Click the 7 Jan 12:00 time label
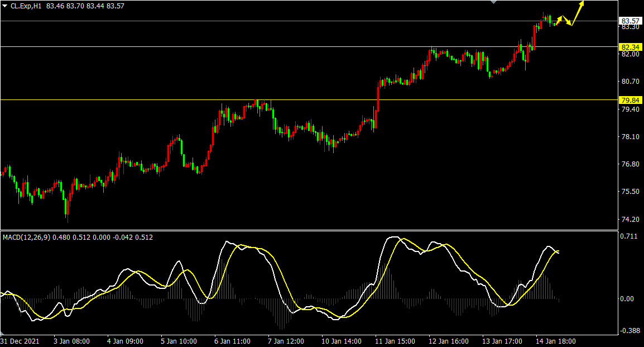Viewport: 644px width, 347px height. click(x=286, y=341)
